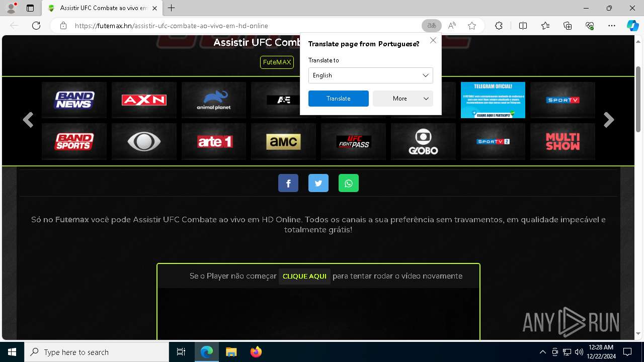
Task: View site information lock icon
Action: 63,26
